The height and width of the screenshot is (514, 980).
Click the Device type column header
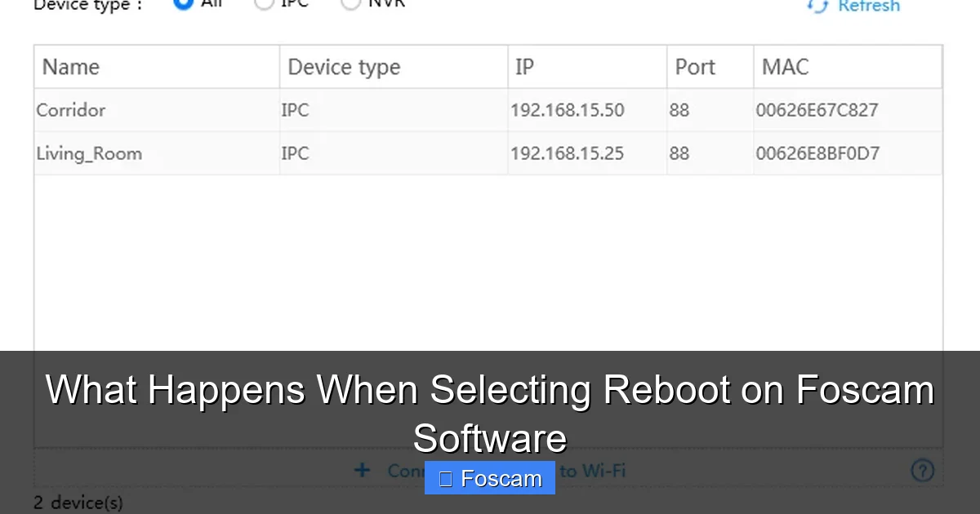341,67
